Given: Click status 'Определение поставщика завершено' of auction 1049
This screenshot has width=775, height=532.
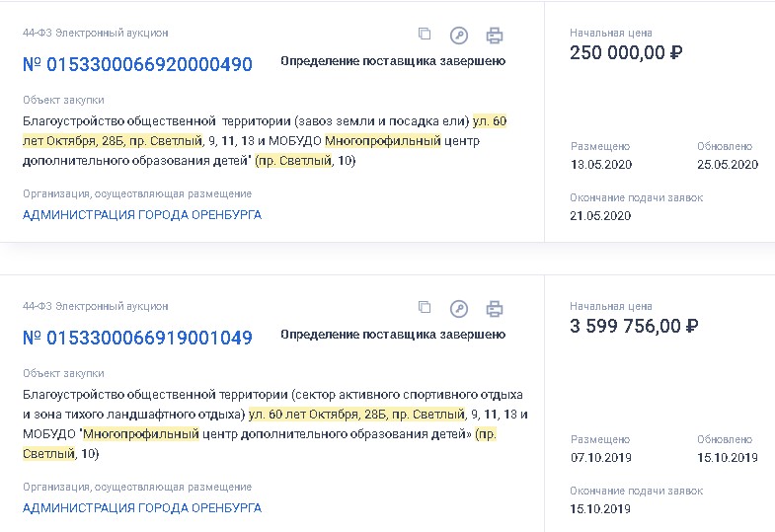Looking at the screenshot, I should click(x=393, y=335).
